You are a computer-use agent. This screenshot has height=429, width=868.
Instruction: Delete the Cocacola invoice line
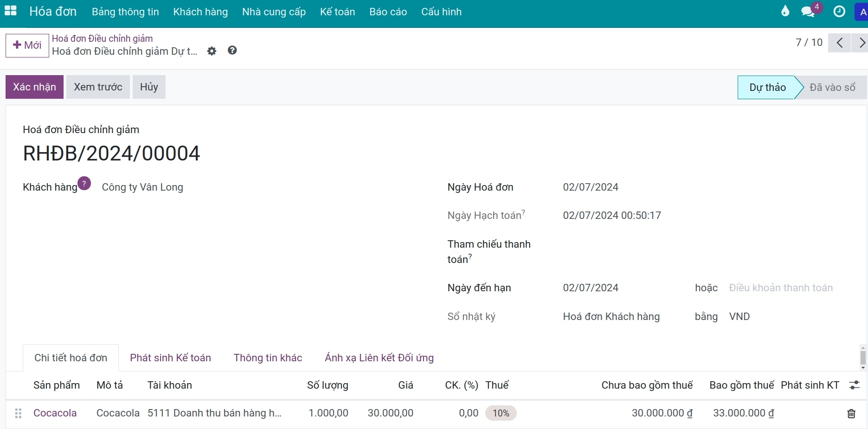point(851,413)
